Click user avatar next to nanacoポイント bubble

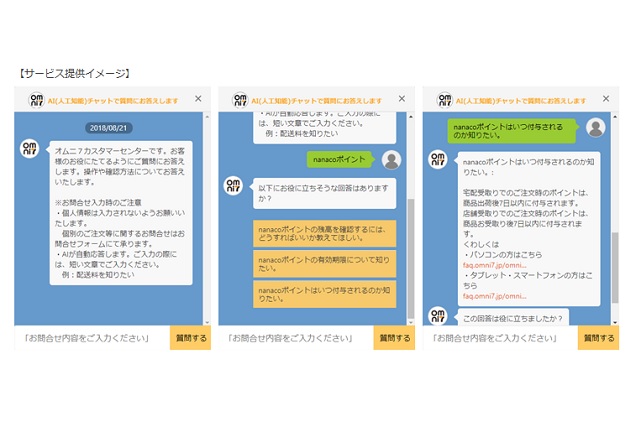click(391, 160)
